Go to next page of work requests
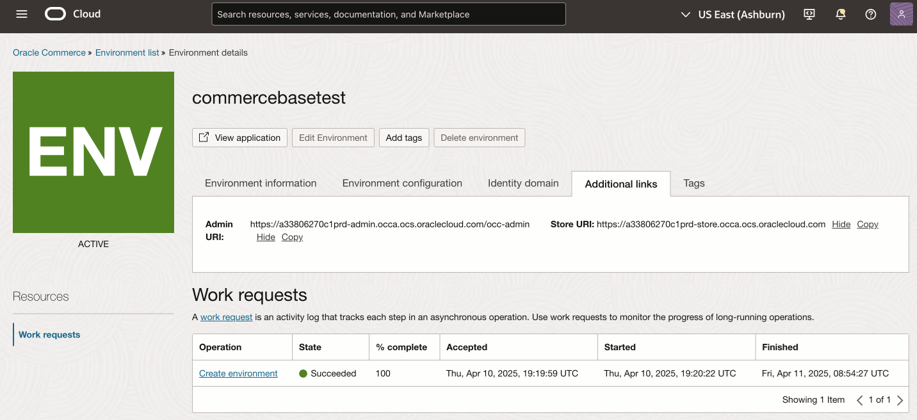Viewport: 917px width, 420px height. pos(900,400)
